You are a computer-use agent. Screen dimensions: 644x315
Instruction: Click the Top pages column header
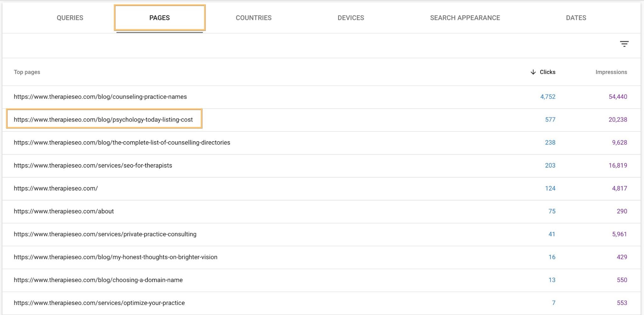pyautogui.click(x=27, y=72)
